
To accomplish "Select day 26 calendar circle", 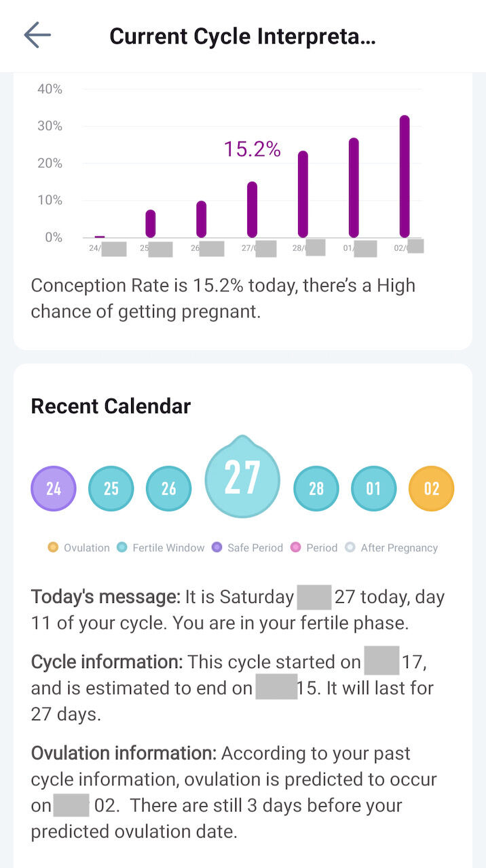I will (168, 488).
